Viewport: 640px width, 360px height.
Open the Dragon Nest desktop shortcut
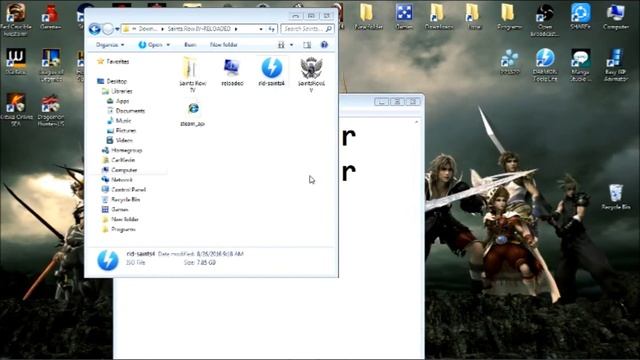pos(51,110)
